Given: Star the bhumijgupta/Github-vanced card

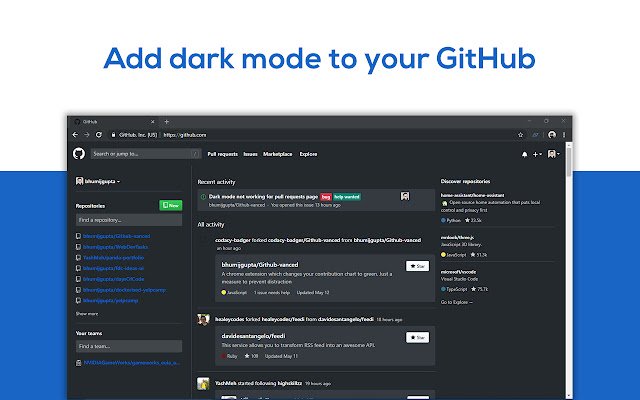Looking at the screenshot, I should 417,266.
